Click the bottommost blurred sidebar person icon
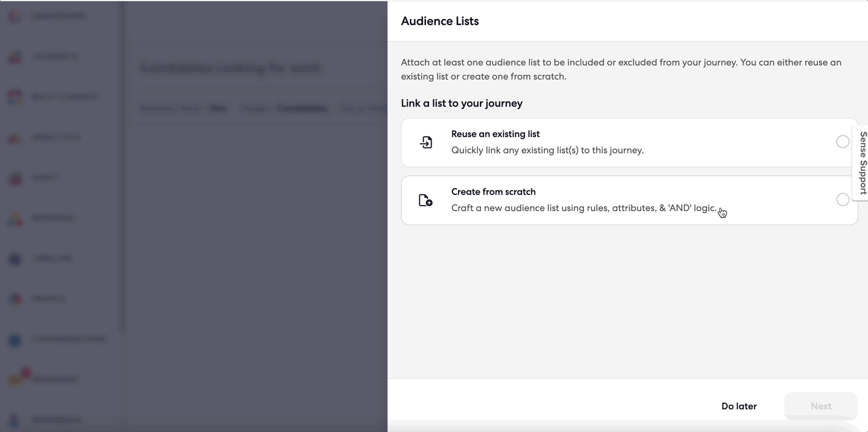868x432 pixels. coord(15,420)
